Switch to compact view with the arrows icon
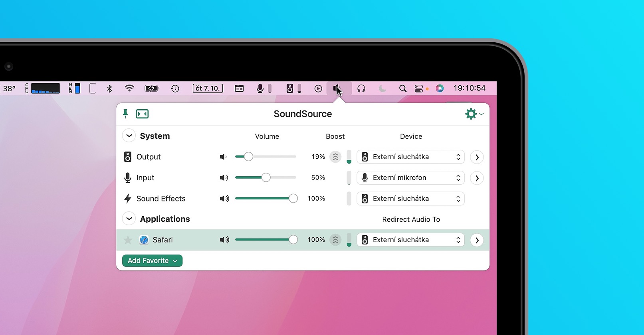Viewport: 644px width, 335px height. [x=142, y=114]
